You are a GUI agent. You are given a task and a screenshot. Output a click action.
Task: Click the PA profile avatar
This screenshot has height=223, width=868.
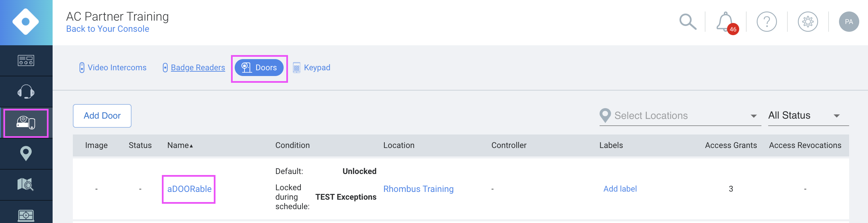click(x=849, y=22)
